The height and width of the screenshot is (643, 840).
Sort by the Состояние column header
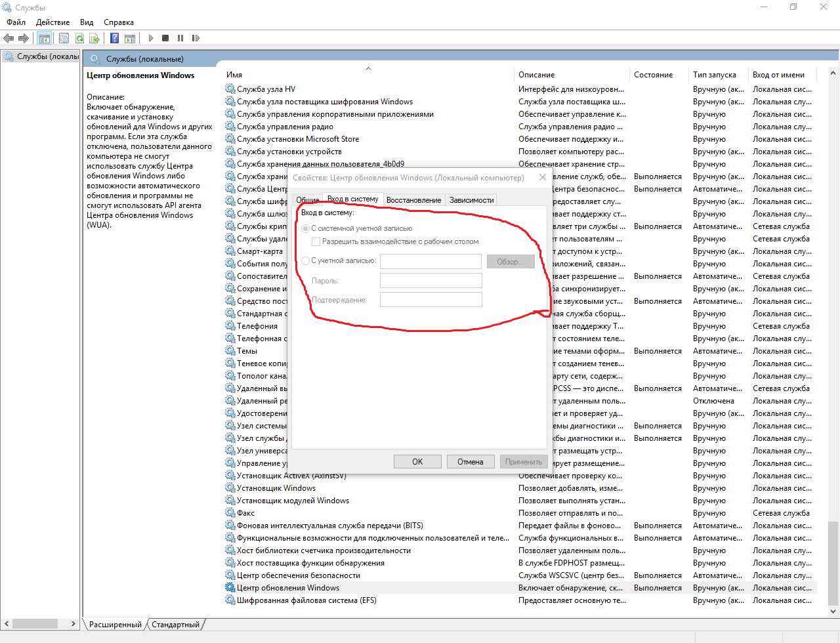660,74
